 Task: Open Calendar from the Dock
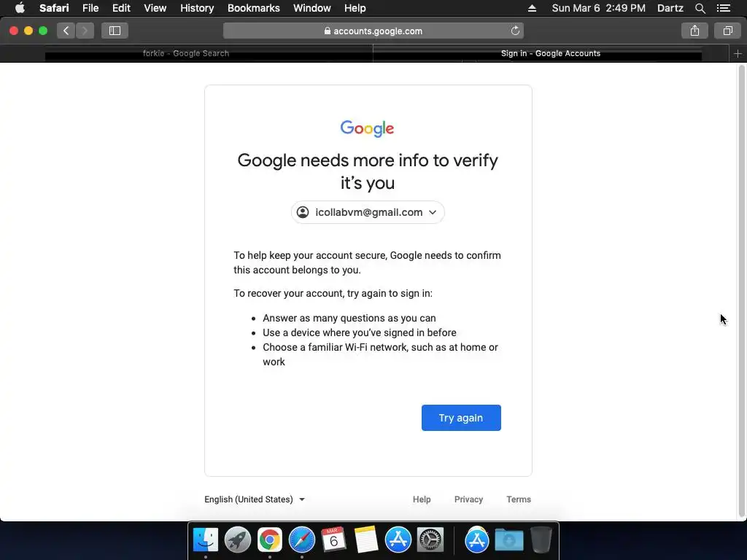(x=333, y=540)
